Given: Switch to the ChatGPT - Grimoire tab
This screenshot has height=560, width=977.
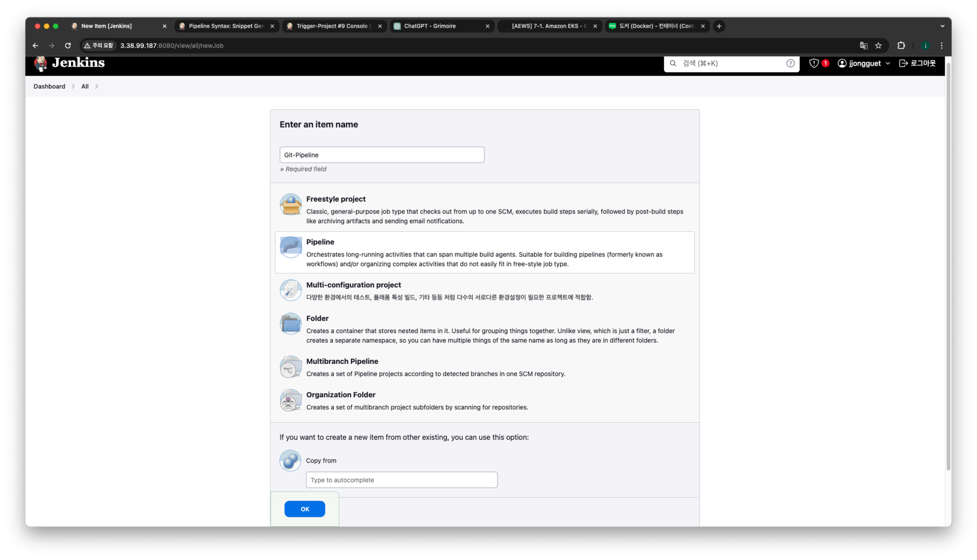Looking at the screenshot, I should pos(430,26).
